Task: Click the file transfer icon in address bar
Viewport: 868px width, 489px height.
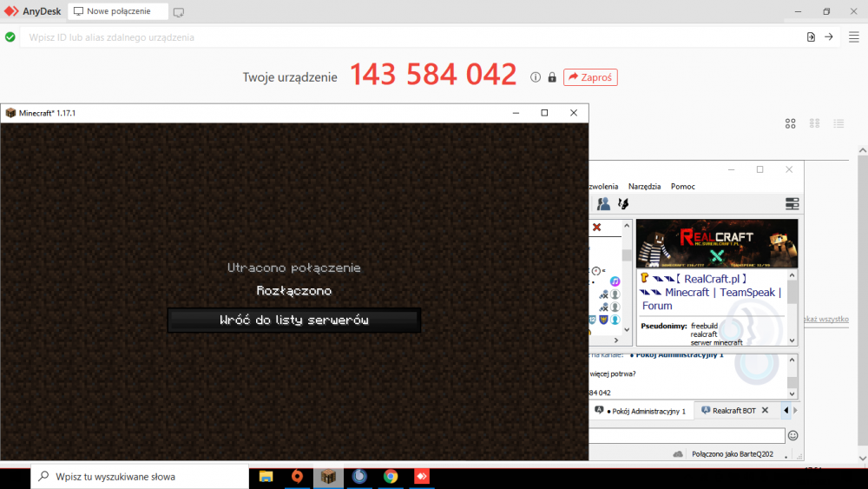Action: [811, 36]
